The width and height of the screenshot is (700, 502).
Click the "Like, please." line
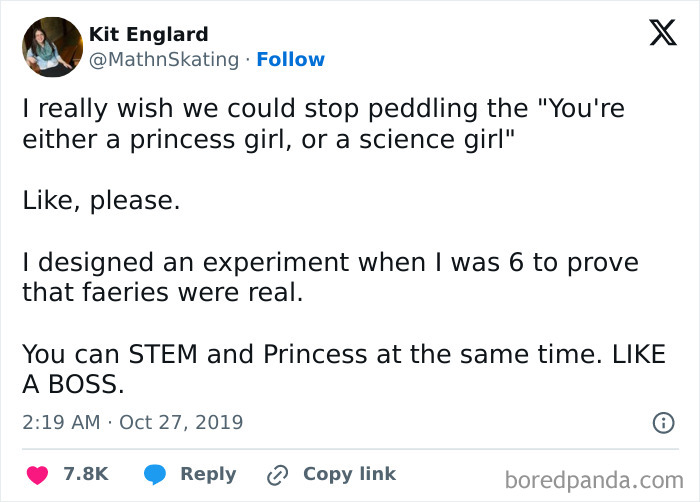point(101,200)
